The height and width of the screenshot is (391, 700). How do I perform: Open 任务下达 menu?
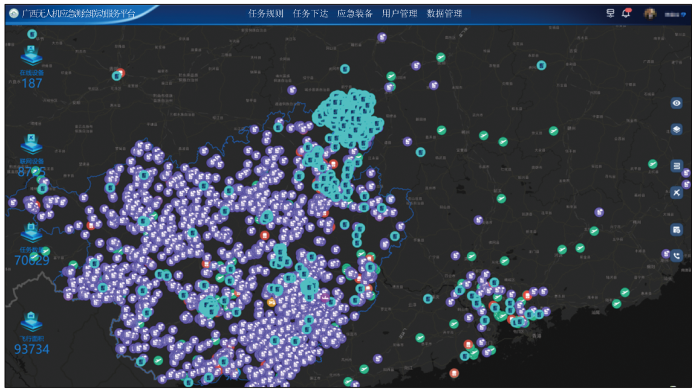point(310,13)
